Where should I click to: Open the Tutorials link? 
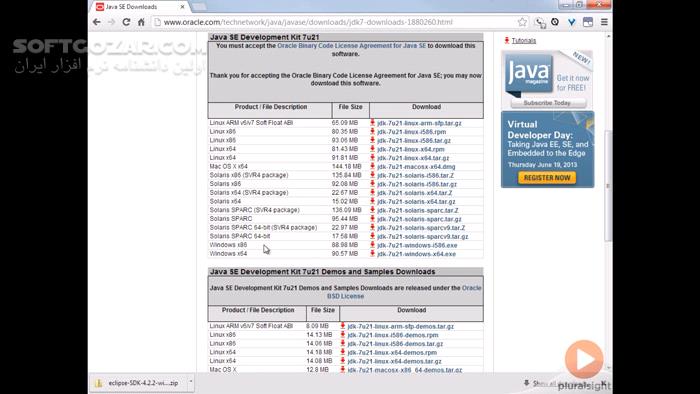click(x=524, y=41)
